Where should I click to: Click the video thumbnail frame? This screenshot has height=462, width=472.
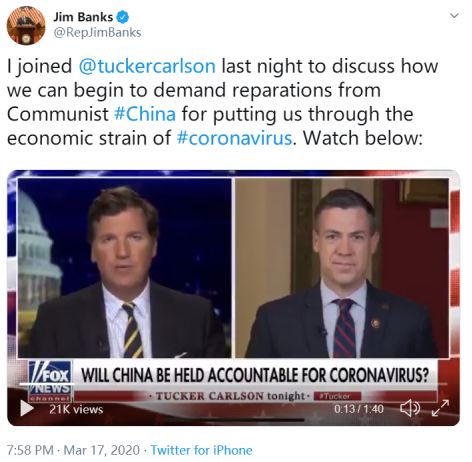tap(233, 267)
